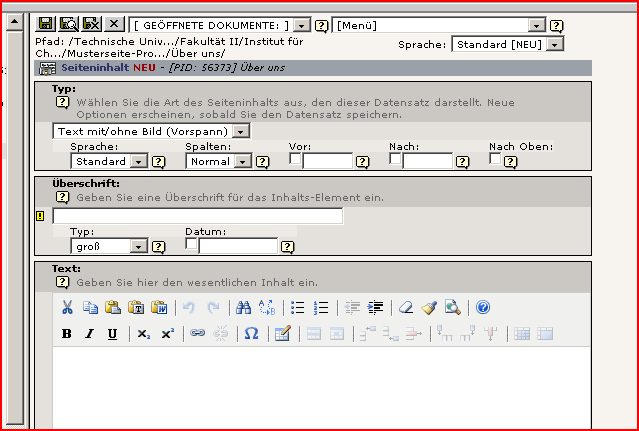The image size is (639, 431).
Task: Click the Vor value input field
Action: (327, 161)
